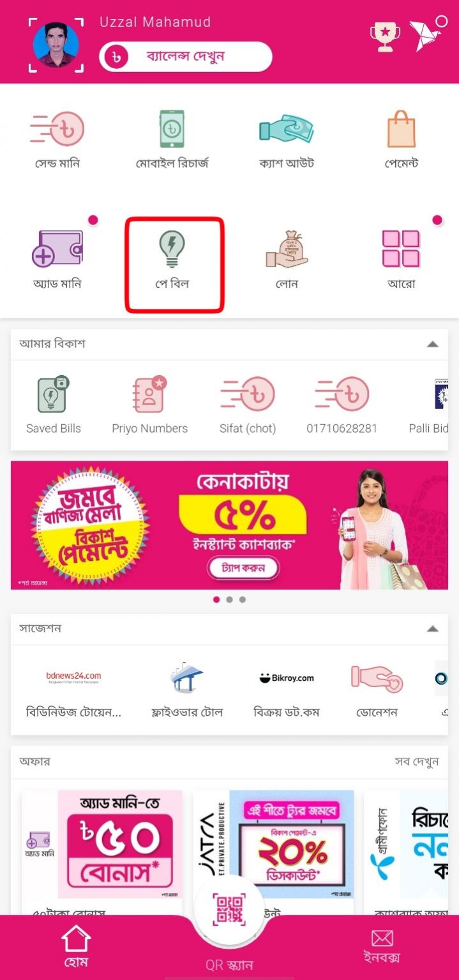459x980 pixels.
Task: Tap the rewards trophy icon
Action: tap(385, 36)
